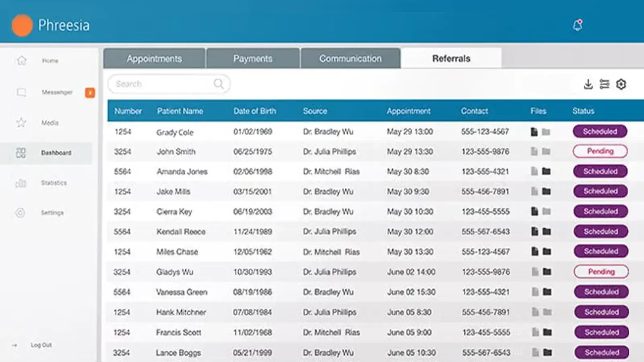Click Pending status for Gladys Wu
This screenshot has height=362, width=644.
point(601,271)
